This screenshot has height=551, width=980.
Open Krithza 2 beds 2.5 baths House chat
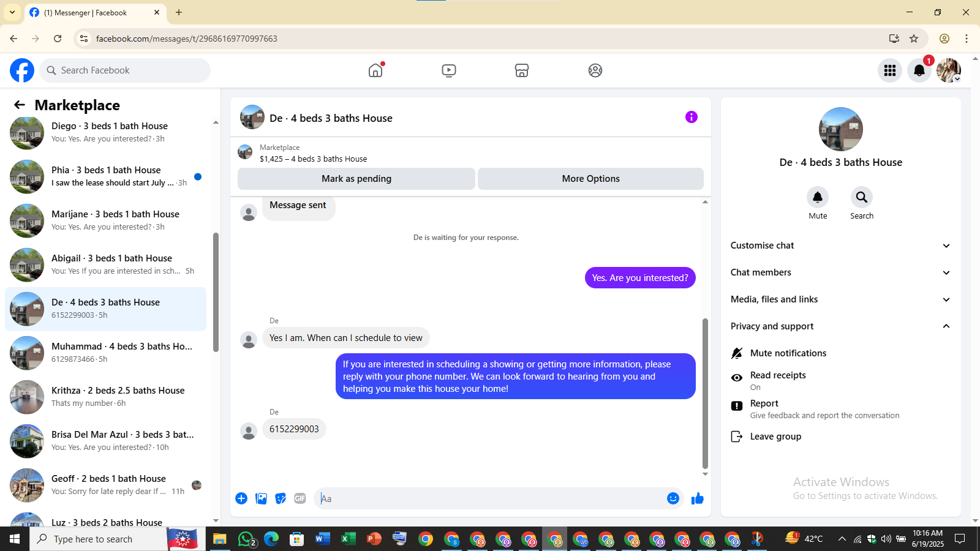pyautogui.click(x=105, y=397)
